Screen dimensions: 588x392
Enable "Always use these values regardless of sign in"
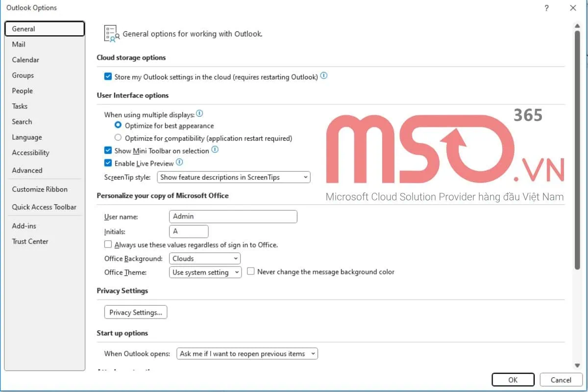tap(108, 244)
